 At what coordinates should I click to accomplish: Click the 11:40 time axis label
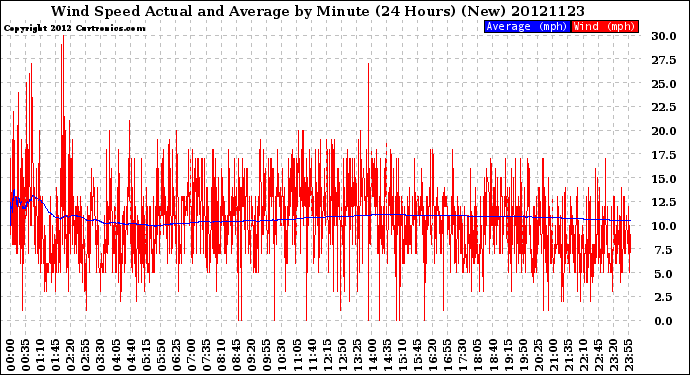click(312, 355)
